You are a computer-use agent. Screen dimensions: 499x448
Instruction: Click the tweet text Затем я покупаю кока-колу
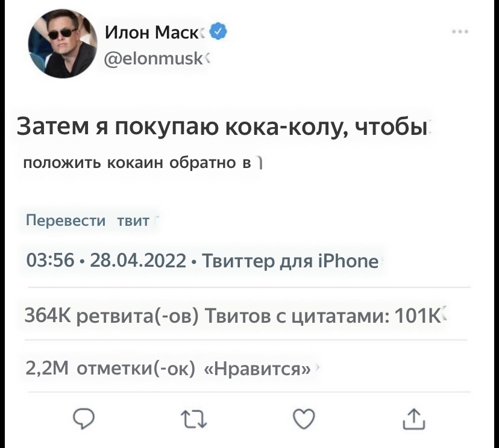(221, 128)
